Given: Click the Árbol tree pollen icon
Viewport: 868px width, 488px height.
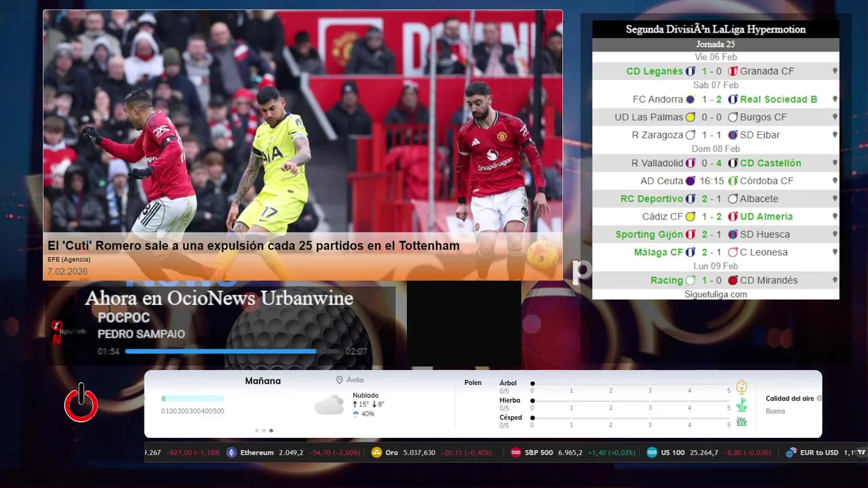Looking at the screenshot, I should click(742, 388).
